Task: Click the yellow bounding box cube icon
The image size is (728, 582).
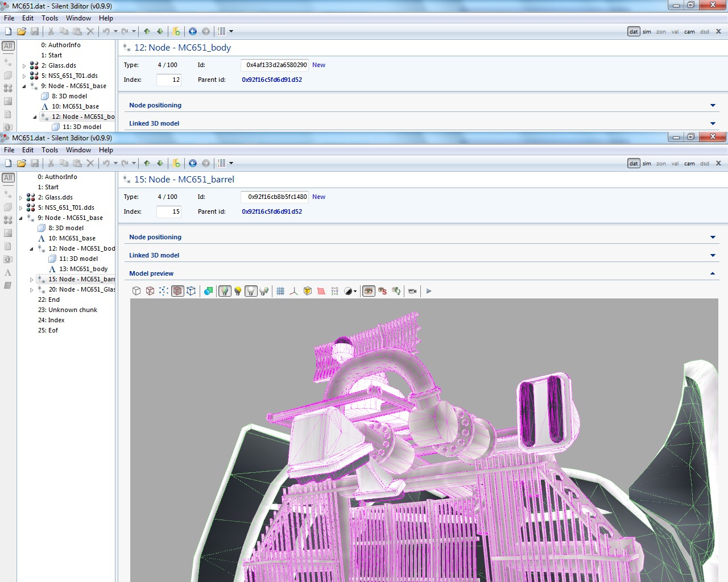Action: coord(308,291)
